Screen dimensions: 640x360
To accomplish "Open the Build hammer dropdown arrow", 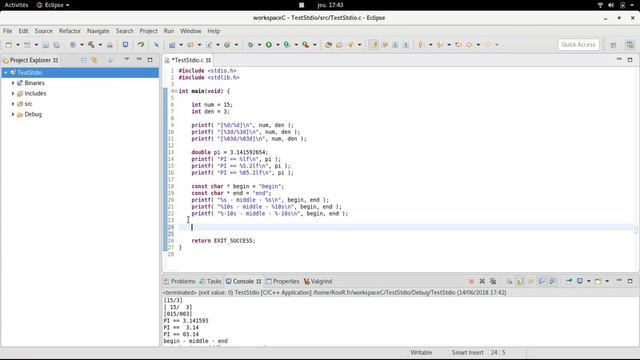I will pos(100,45).
